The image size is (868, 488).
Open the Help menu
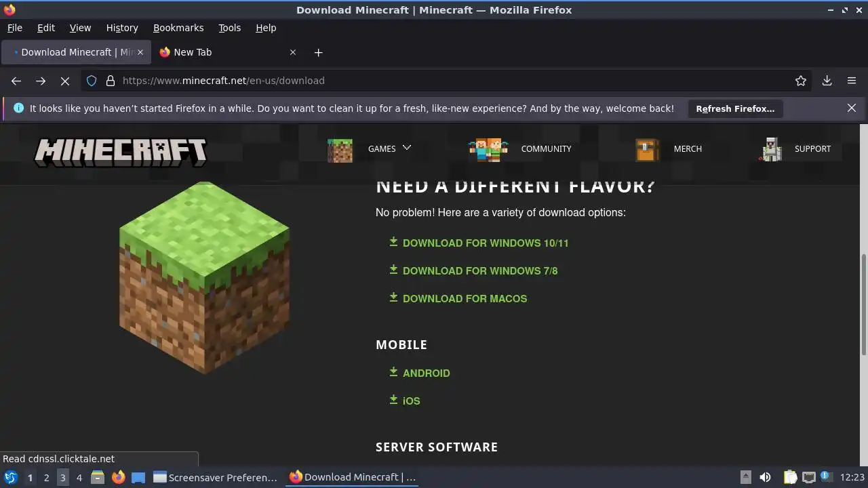(266, 28)
